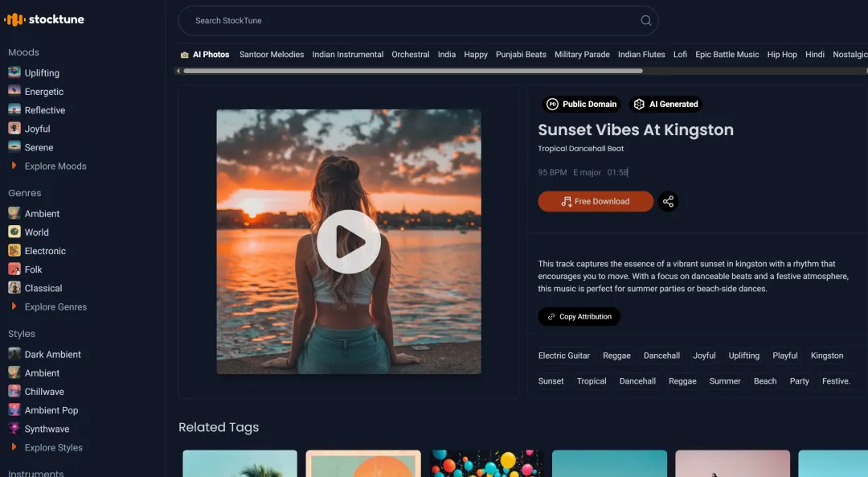Click the colorful balloons related tag thumbnail
Screen dimensions: 868x477
486,463
